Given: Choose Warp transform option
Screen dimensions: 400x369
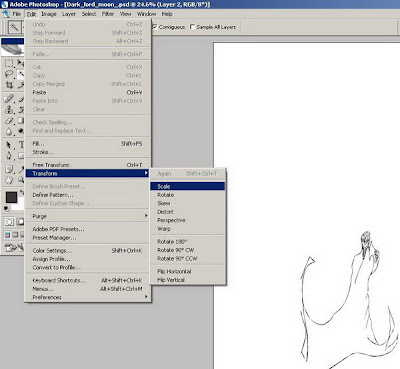Looking at the screenshot, I should point(188,229).
